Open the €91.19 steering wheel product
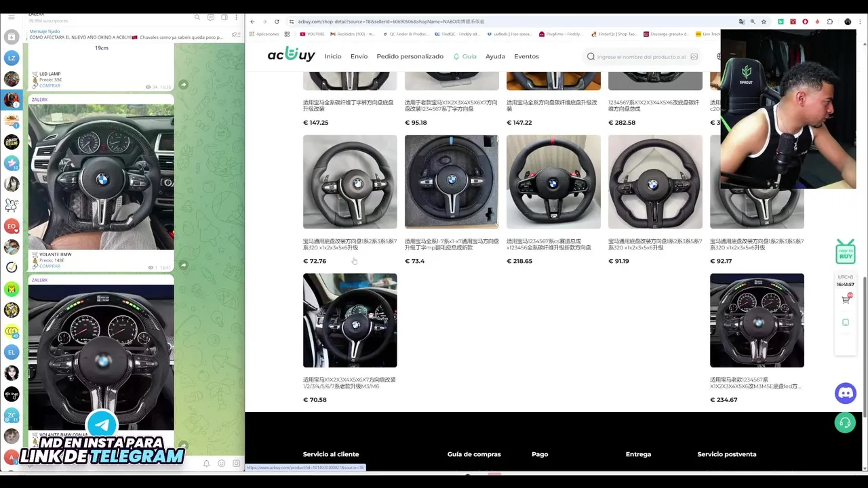868x488 pixels. 655,182
